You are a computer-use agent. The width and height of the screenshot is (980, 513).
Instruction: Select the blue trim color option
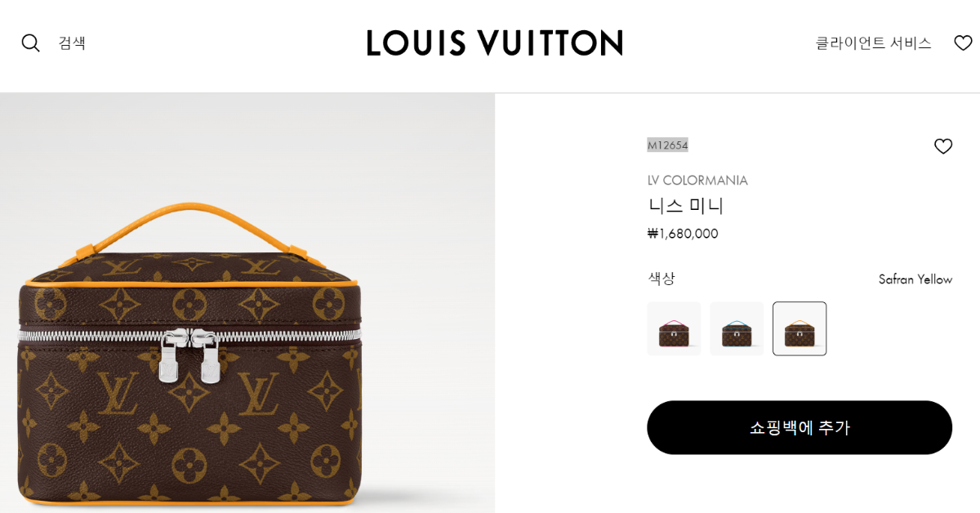point(737,328)
